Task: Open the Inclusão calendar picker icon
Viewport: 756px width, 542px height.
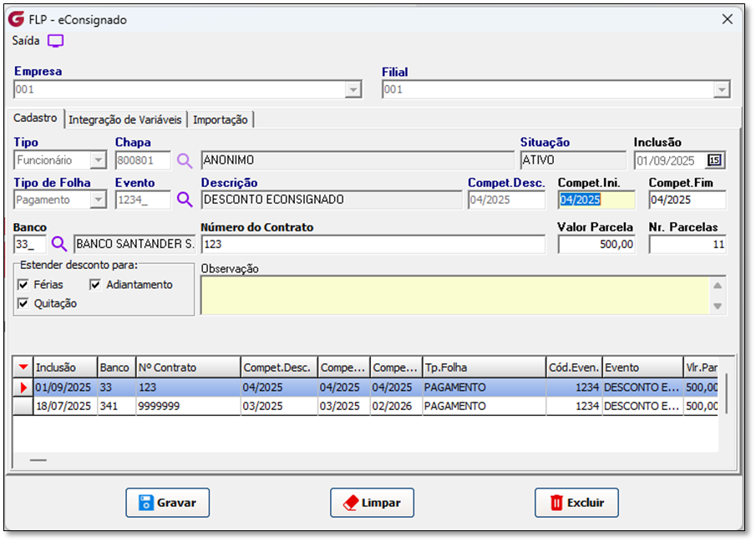Action: click(714, 160)
